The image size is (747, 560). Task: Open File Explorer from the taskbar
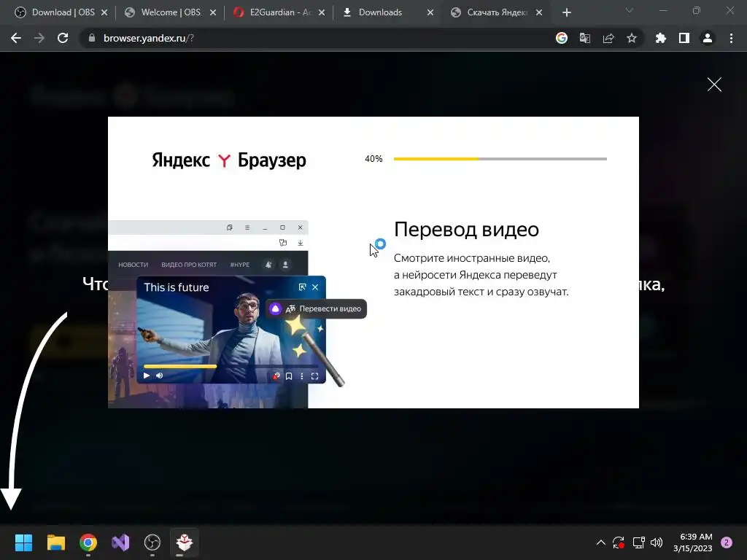point(55,542)
